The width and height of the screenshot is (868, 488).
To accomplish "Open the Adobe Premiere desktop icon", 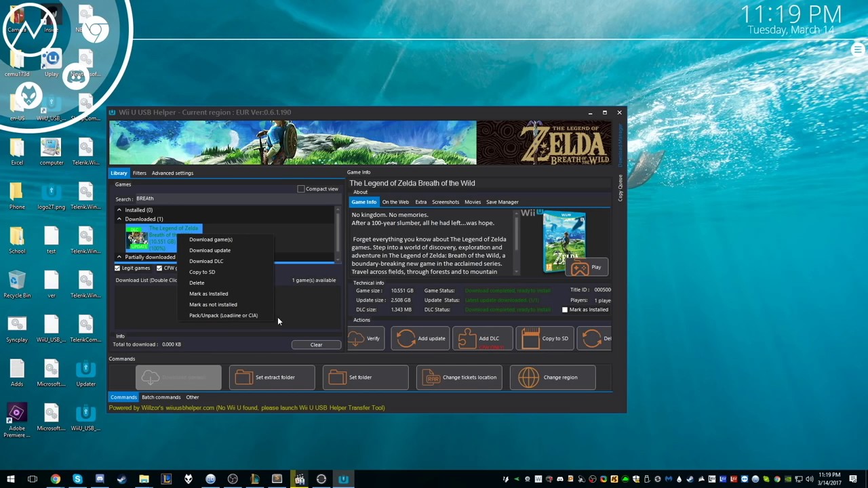I will click(17, 420).
